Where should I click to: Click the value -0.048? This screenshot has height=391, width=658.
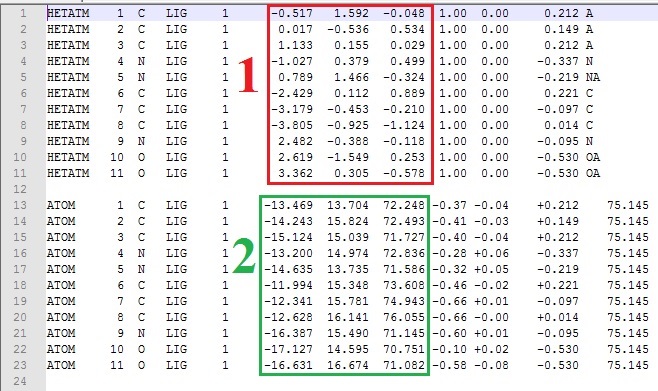point(404,13)
